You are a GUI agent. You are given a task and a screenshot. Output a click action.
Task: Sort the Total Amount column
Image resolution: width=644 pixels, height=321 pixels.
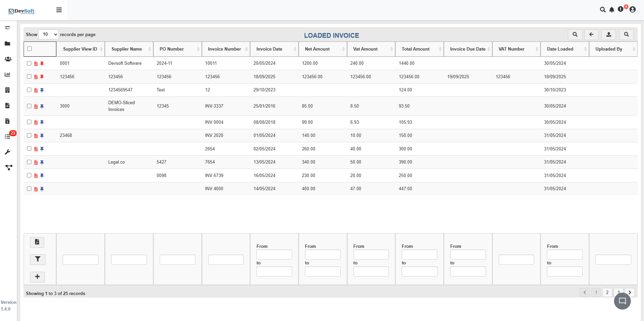[440, 49]
